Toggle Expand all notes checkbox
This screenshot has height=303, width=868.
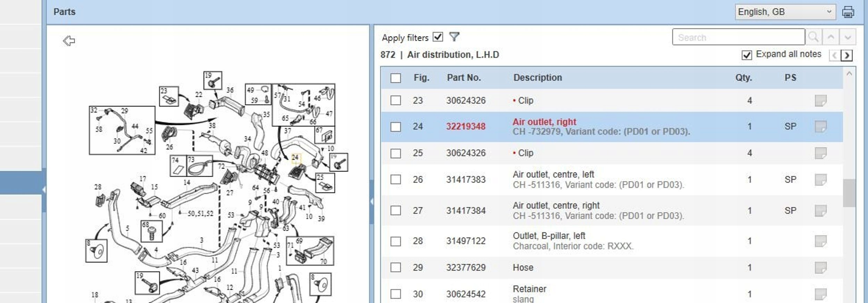click(x=747, y=55)
